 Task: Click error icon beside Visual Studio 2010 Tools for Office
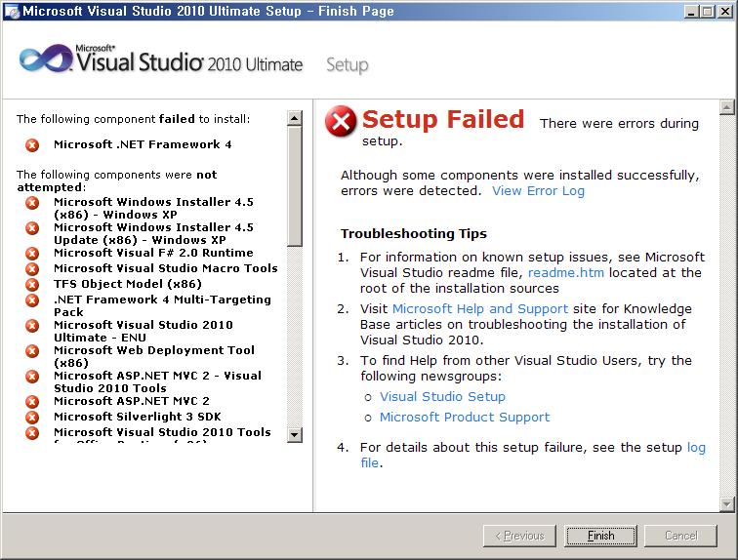[x=32, y=432]
